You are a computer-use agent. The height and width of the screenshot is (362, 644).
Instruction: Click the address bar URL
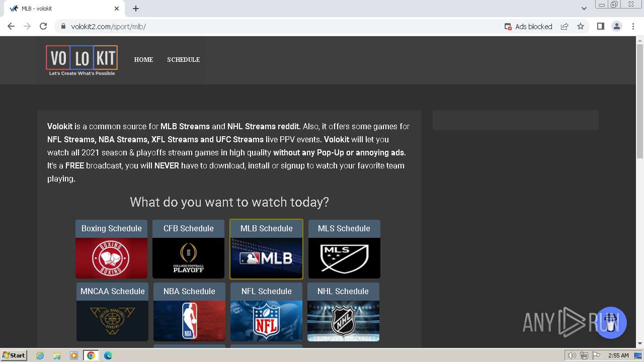(108, 26)
